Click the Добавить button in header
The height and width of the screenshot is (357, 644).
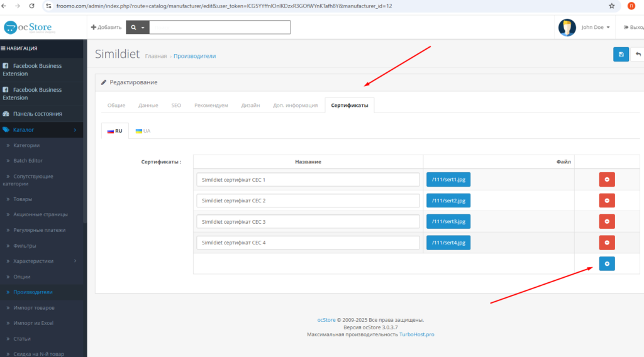(x=106, y=28)
